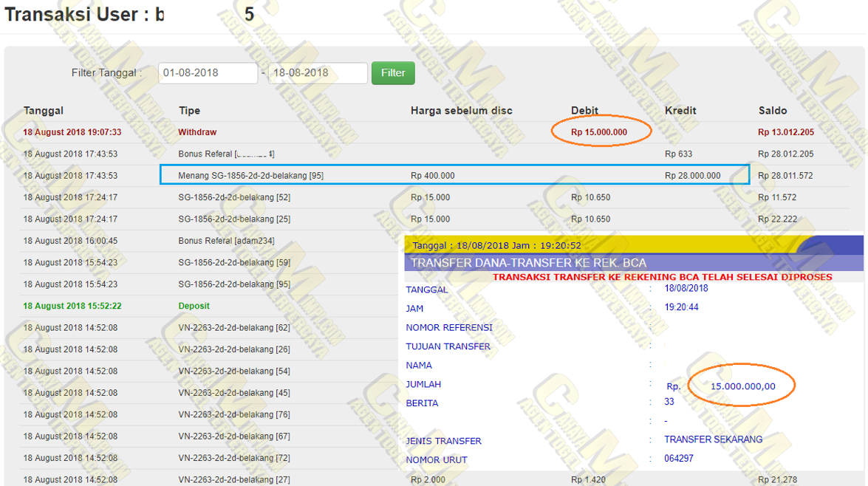Screen dimensions: 868x486
Task: Click the Menang SG-1856-2d-2d-belakang [95] entry
Action: pyautogui.click(x=250, y=176)
